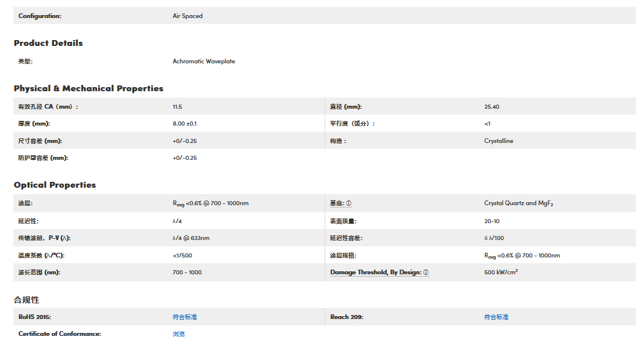The height and width of the screenshot is (351, 644).
Task: Click the 700 - 1000 wavelength range value
Action: tap(187, 273)
